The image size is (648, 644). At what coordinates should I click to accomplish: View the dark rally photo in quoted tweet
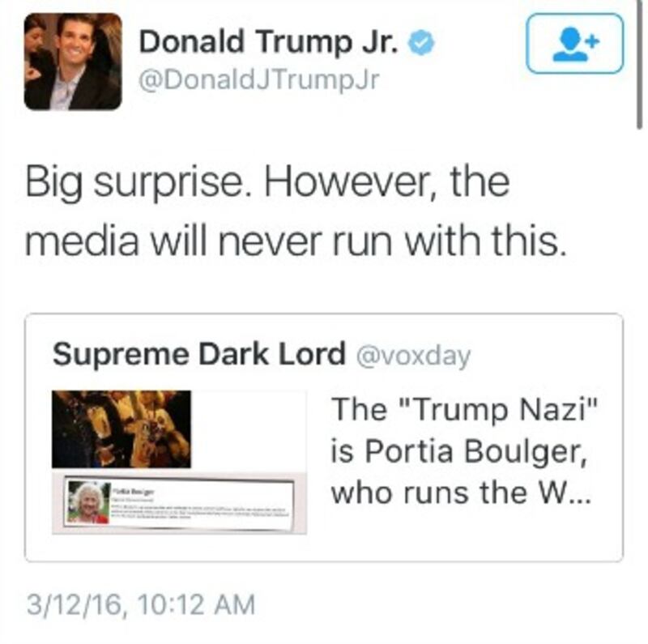(x=122, y=429)
